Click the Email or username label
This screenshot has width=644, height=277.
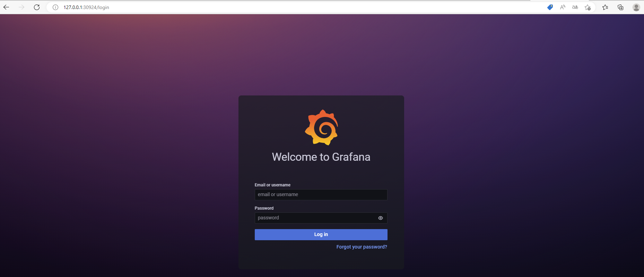click(x=272, y=185)
